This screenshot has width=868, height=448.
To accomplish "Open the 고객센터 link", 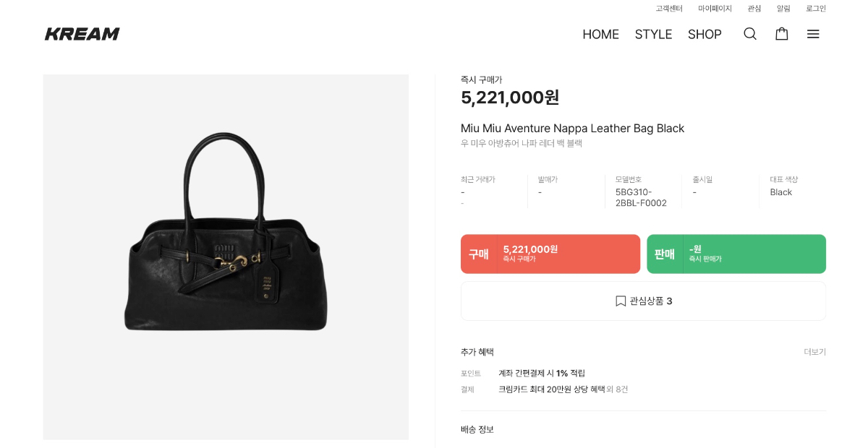I will [669, 9].
